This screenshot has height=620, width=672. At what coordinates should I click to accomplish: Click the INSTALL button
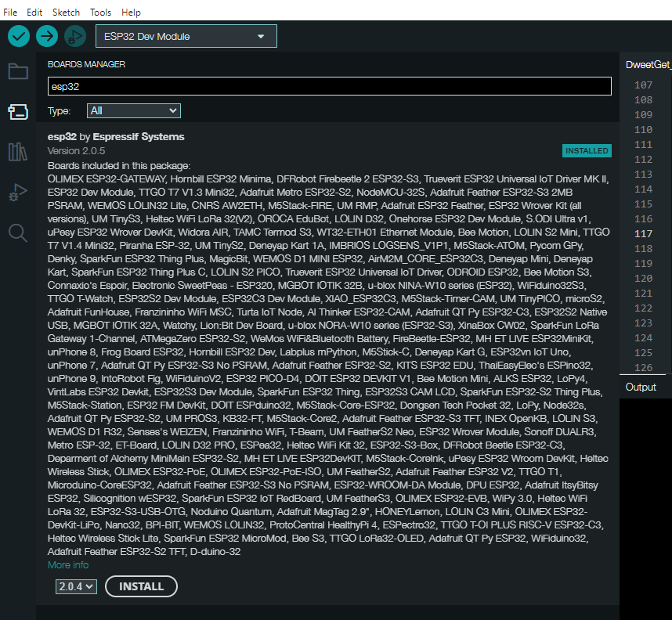142,586
